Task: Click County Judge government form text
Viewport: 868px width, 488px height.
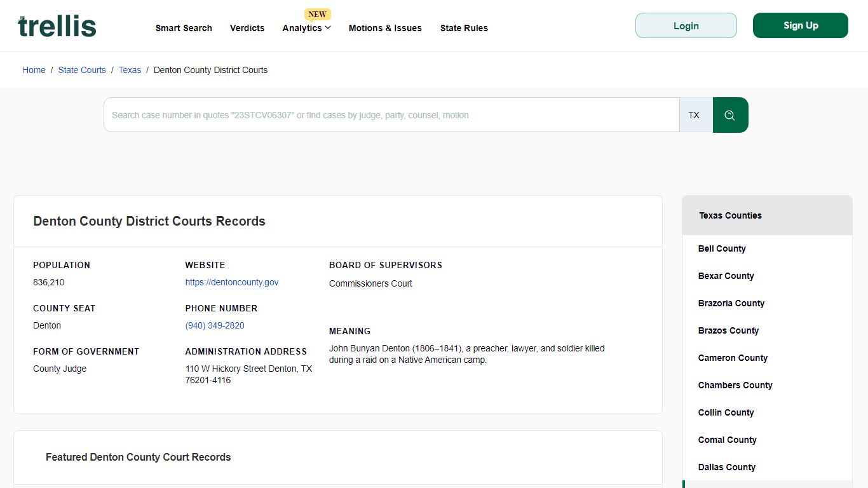Action: coord(60,369)
